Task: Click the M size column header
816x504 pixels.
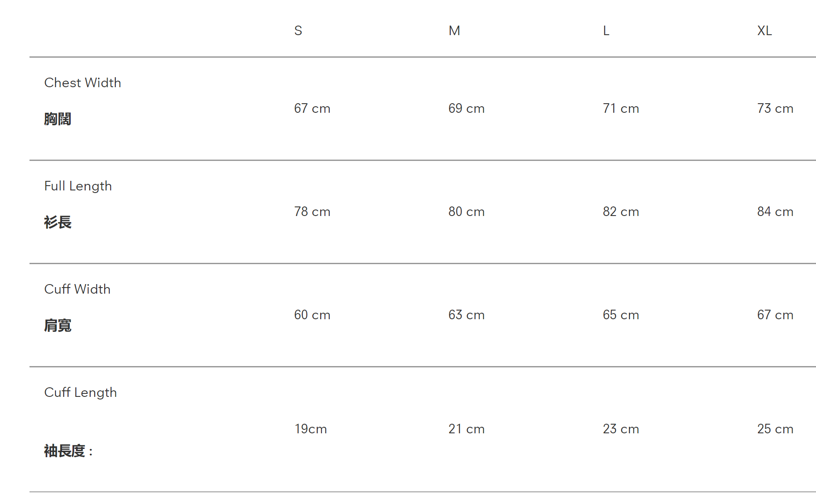Action: [x=454, y=31]
